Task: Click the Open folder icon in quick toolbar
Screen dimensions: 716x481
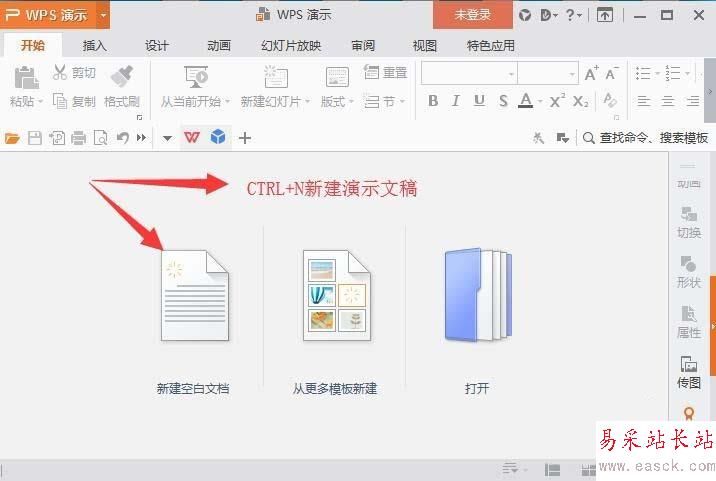Action: click(12, 138)
